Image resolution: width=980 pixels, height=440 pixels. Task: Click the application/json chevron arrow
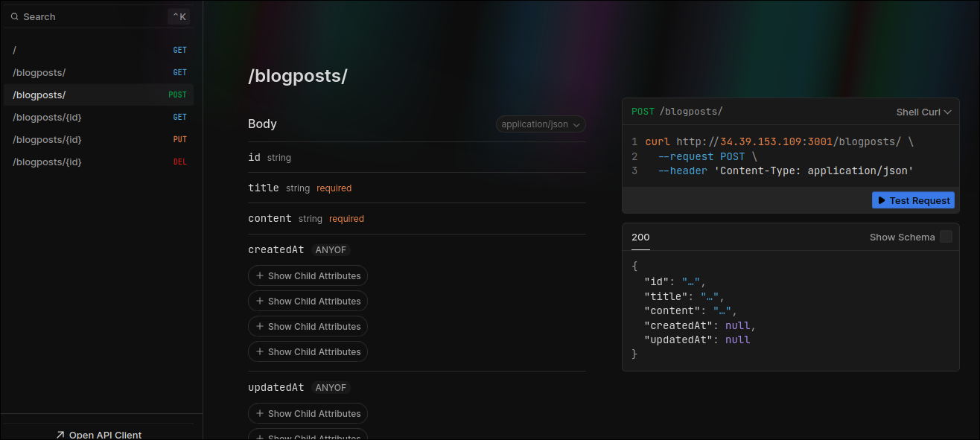pos(576,125)
